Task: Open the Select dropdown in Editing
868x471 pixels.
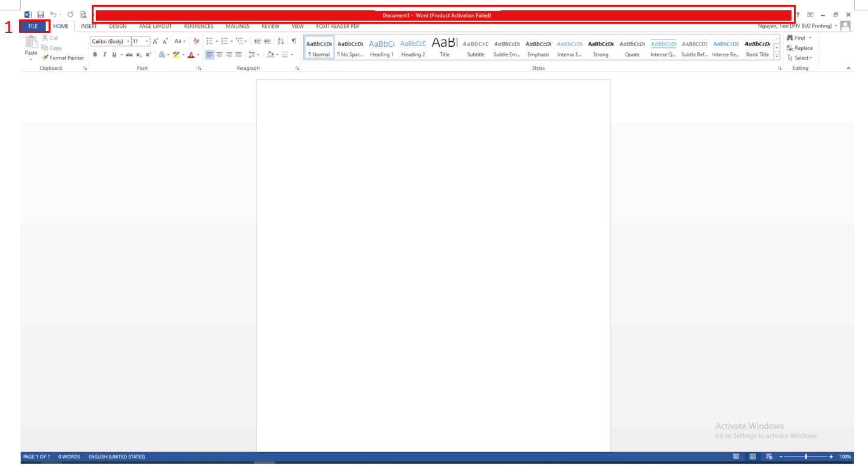Action: [800, 58]
